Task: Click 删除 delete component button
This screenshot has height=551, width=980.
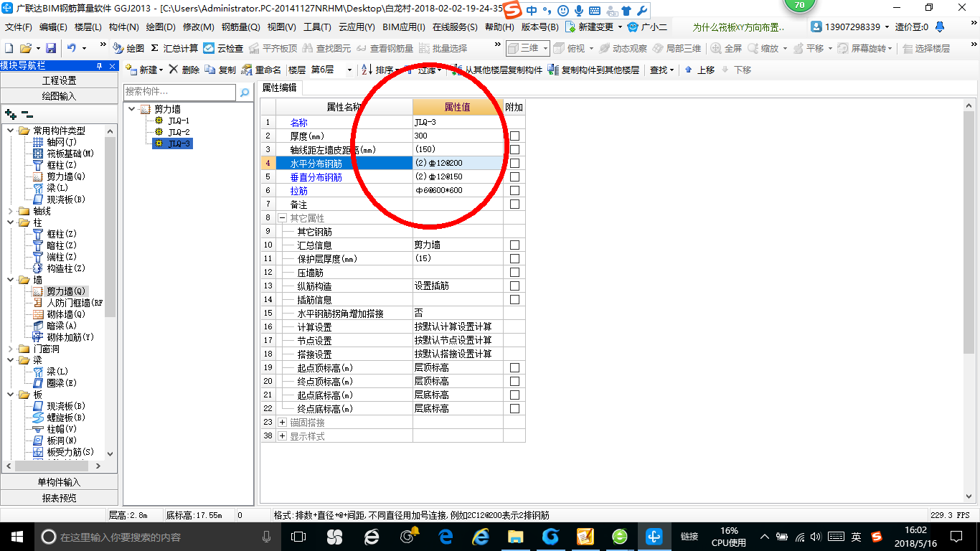Action: point(184,70)
